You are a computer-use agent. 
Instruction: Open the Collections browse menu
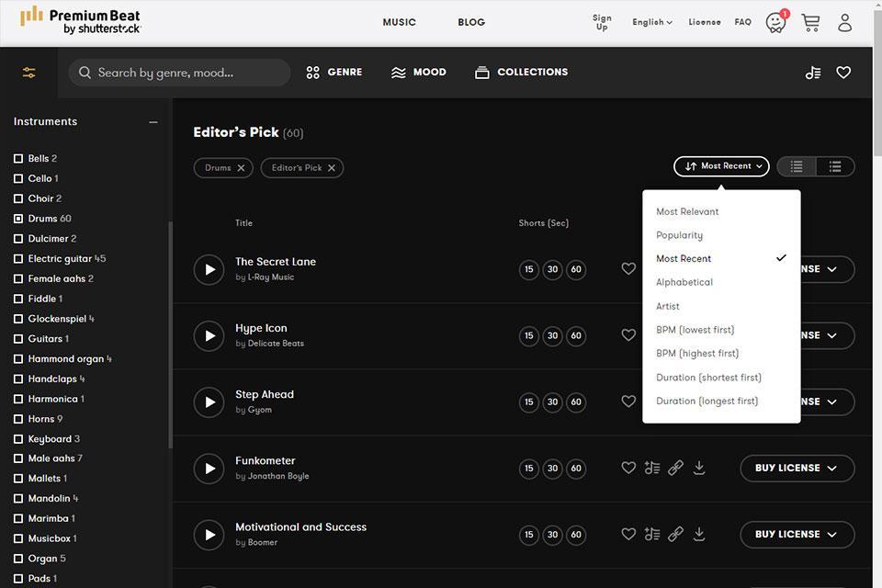point(522,73)
